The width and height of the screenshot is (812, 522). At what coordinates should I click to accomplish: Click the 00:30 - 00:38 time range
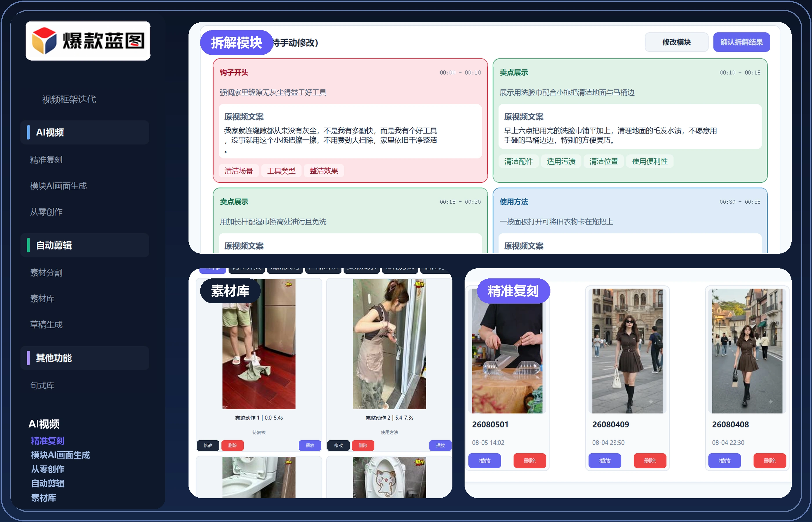pyautogui.click(x=740, y=202)
